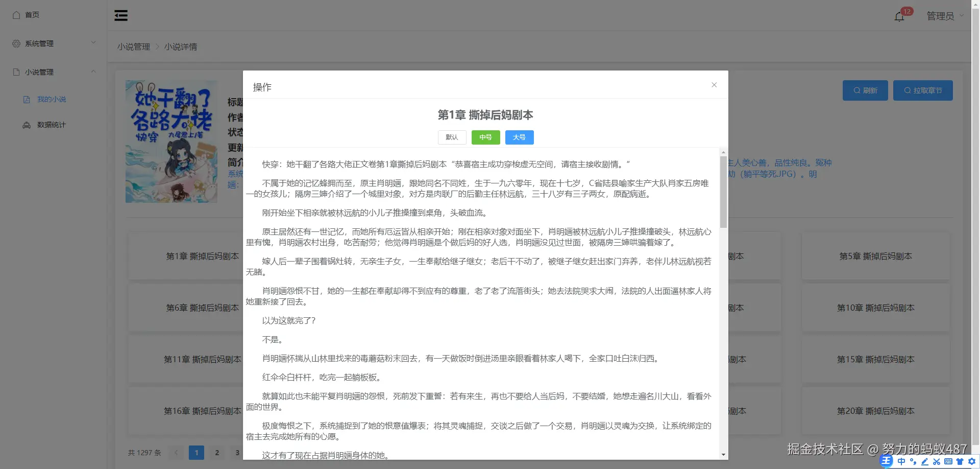Open the 第11章 撕掉后妈剧本 card

coord(186,359)
